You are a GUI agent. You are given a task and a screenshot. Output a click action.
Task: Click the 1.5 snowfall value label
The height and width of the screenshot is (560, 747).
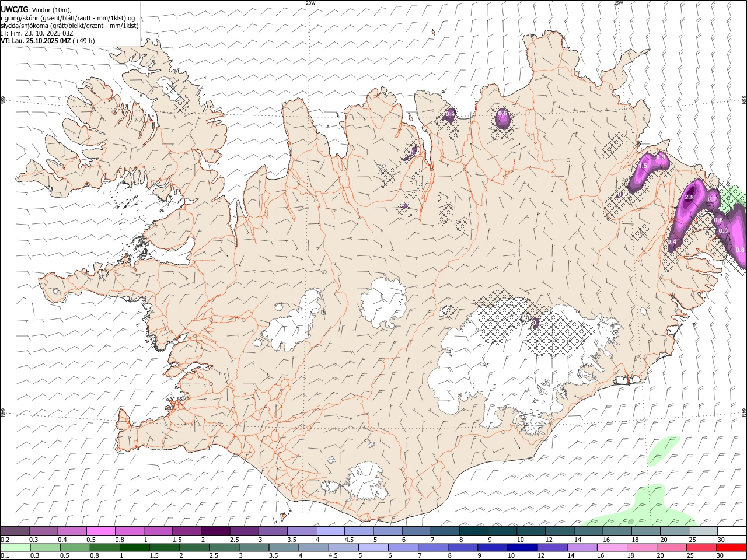[x=644, y=166]
